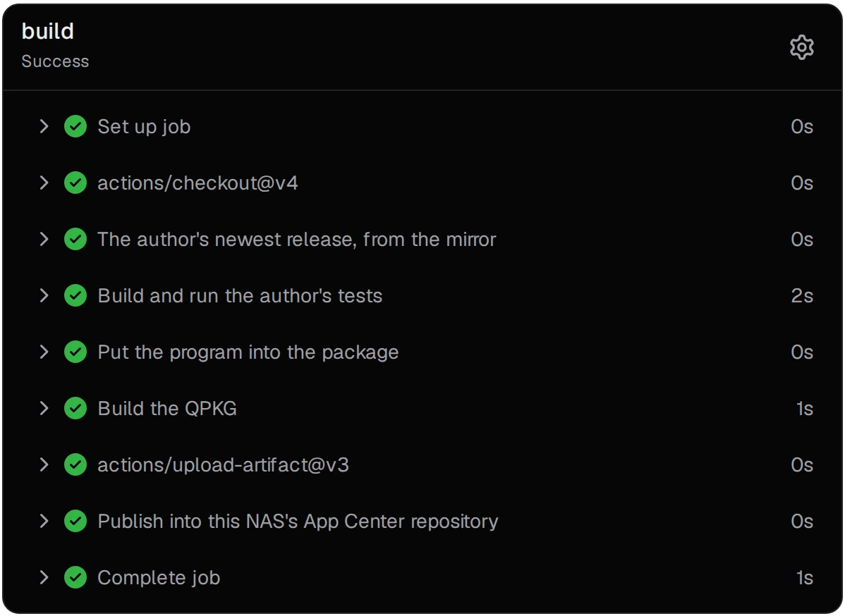The height and width of the screenshot is (616, 845).
Task: Expand Put the program into the package chevron
Action: (44, 352)
